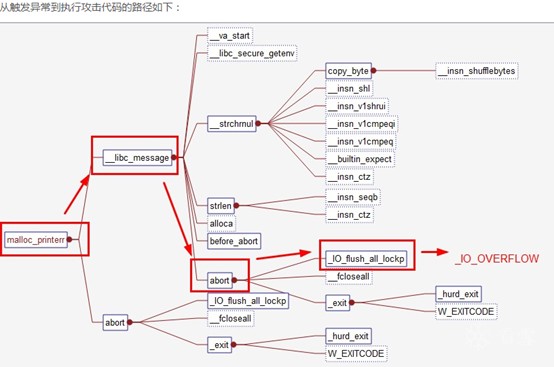Image resolution: width=554 pixels, height=367 pixels.
Task: Select the _exit node beside the __libc_message-called abort
Action: click(x=338, y=303)
